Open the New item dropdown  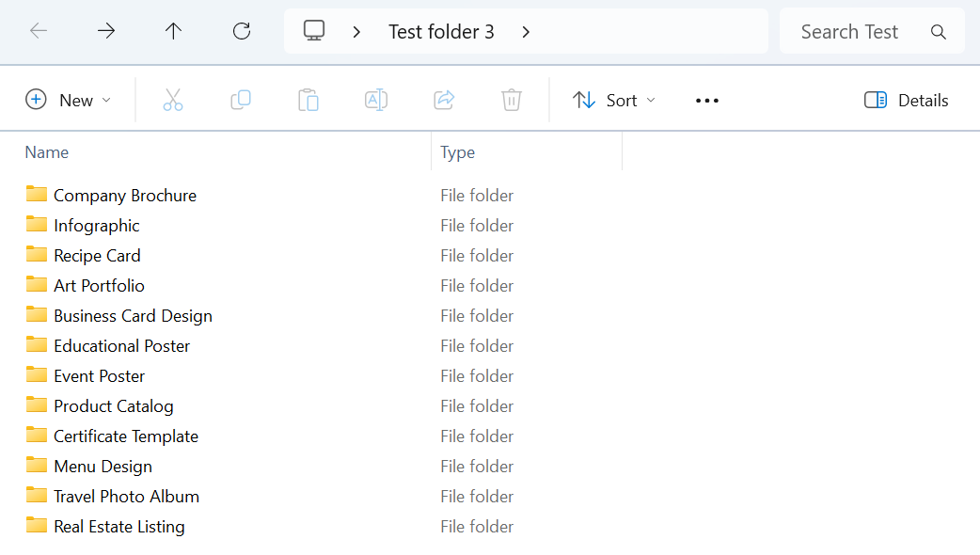69,100
